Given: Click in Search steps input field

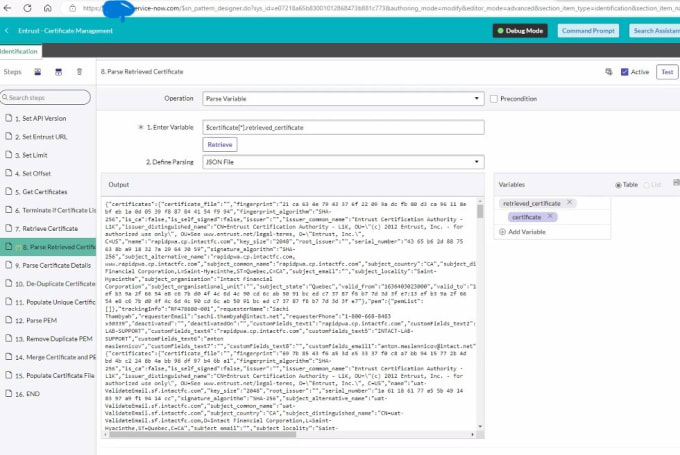Looking at the screenshot, I should (x=46, y=97).
